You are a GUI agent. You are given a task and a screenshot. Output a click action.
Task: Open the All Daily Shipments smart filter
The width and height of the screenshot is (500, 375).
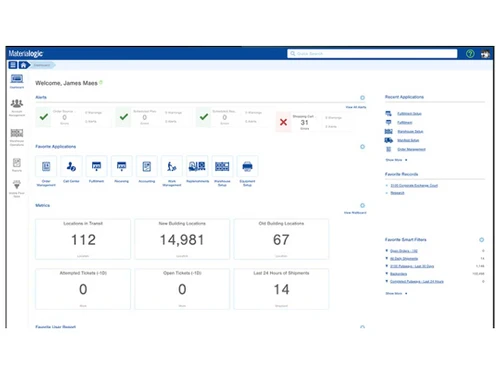point(404,258)
